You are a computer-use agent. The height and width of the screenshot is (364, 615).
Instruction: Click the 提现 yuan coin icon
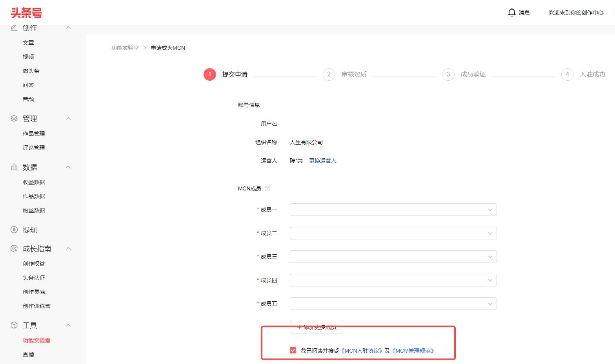click(14, 230)
